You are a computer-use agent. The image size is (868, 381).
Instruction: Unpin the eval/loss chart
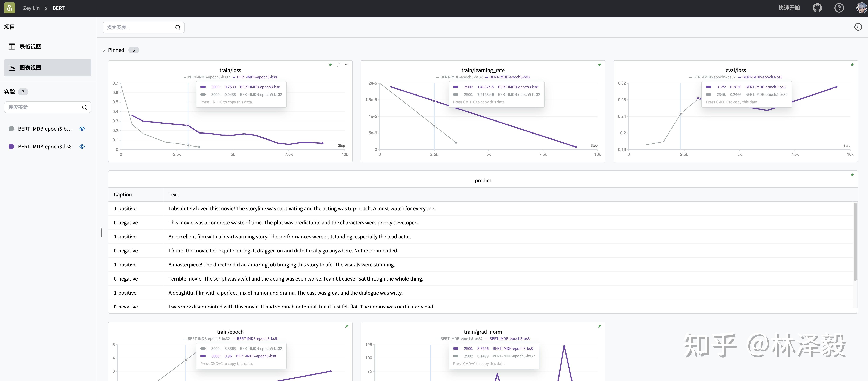coord(852,65)
